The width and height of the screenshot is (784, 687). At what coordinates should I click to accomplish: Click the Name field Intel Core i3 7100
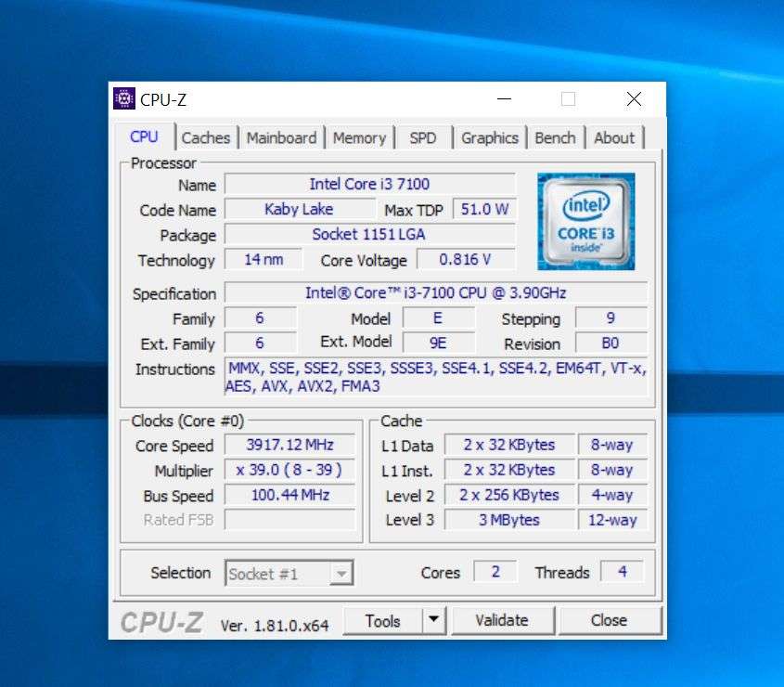[369, 184]
